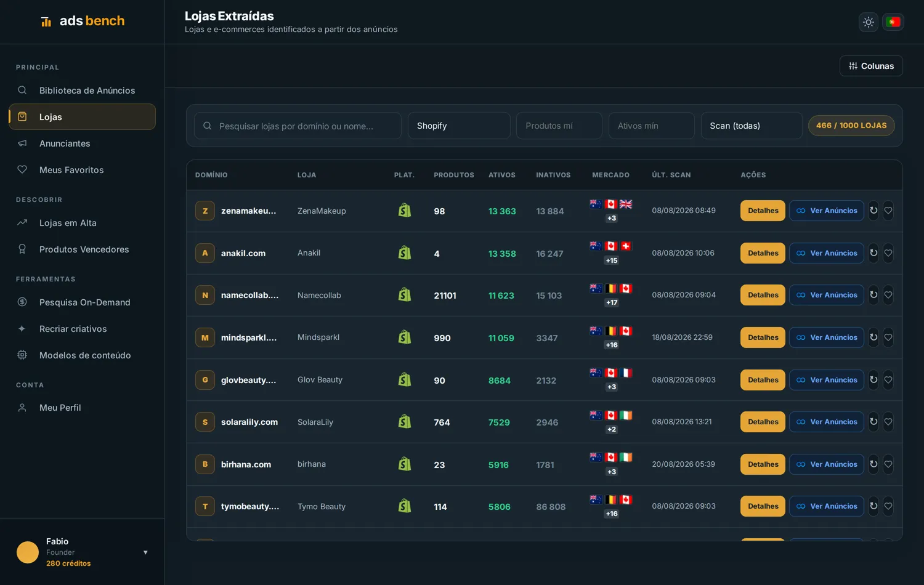Open Lojas em Alta
Screen dimensions: 924x585
82,223
